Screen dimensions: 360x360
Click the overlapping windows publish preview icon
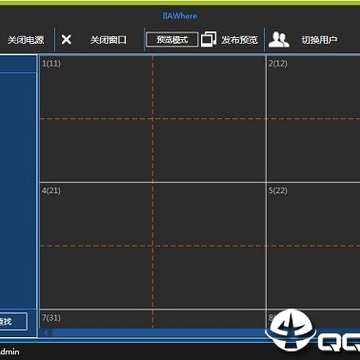[209, 39]
